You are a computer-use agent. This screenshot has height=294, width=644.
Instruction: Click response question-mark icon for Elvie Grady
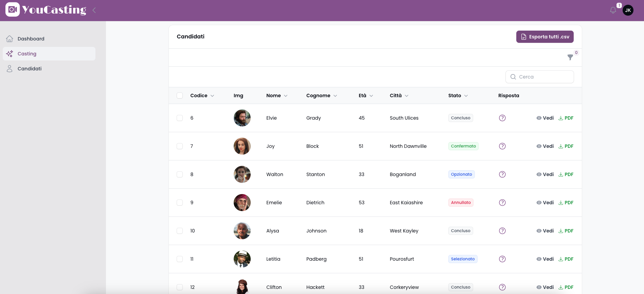(x=502, y=118)
